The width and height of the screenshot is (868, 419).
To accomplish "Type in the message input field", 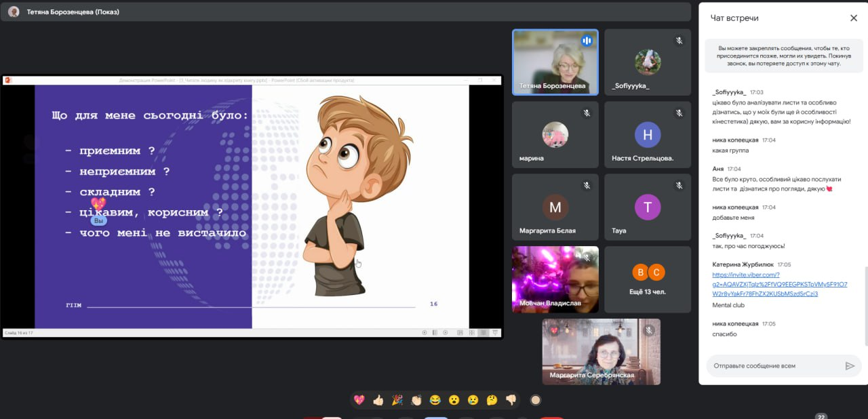I will pos(773,366).
